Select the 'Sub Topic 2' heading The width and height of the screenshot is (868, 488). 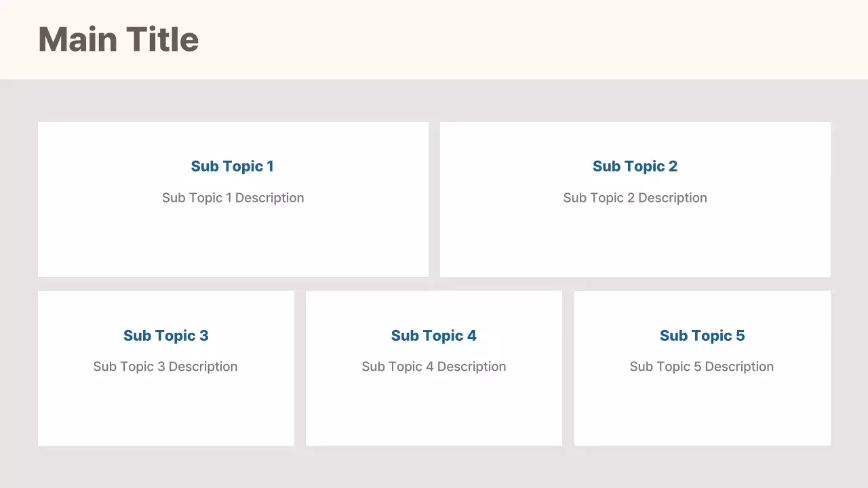click(635, 166)
